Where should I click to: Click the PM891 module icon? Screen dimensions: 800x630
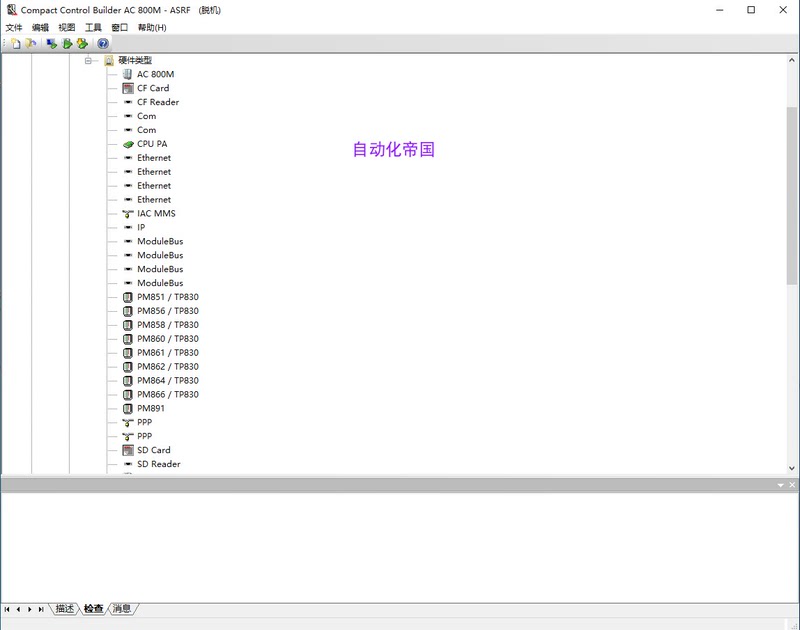pos(128,409)
